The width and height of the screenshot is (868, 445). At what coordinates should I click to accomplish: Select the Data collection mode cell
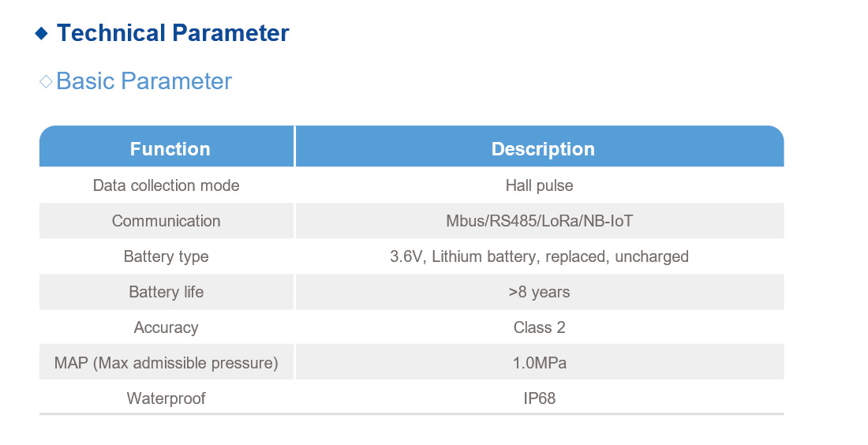(166, 185)
